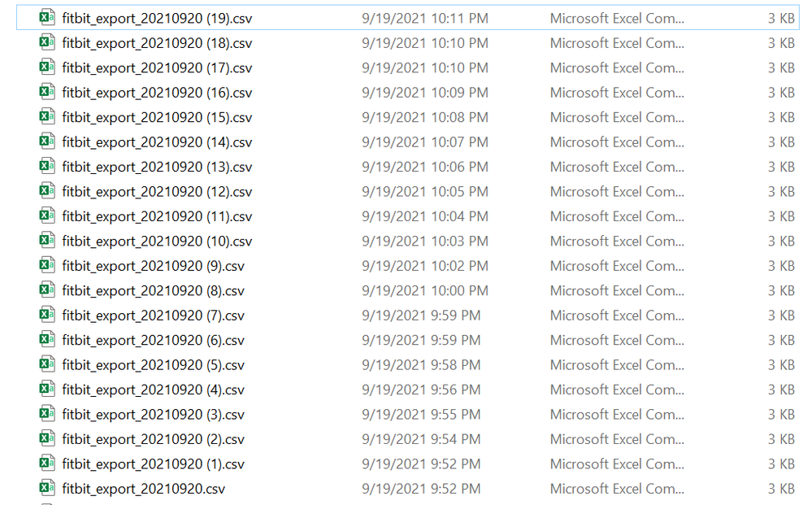Click the Excel icon for fitbit_export_20210920 (6).csv
Screen dimensions: 812x505
47,339
